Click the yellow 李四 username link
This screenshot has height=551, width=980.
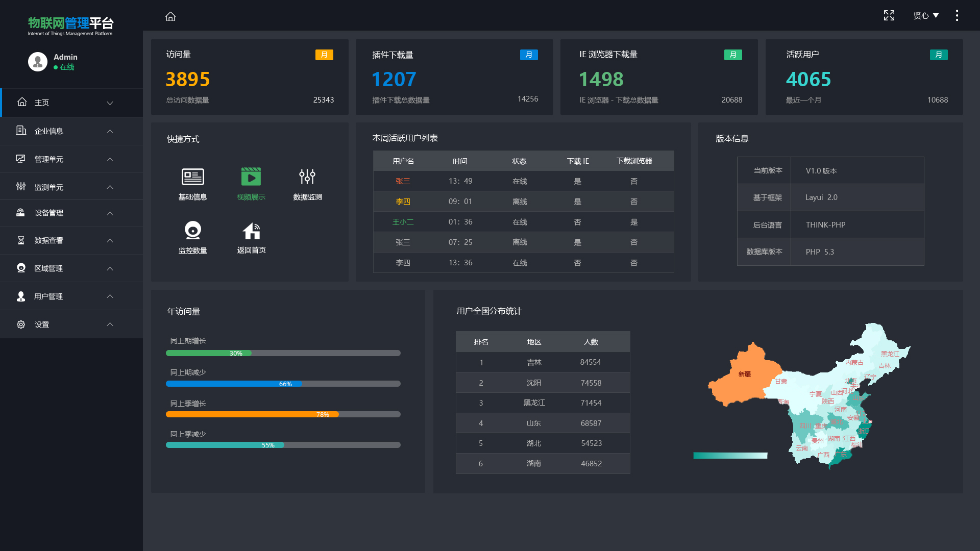(x=403, y=202)
